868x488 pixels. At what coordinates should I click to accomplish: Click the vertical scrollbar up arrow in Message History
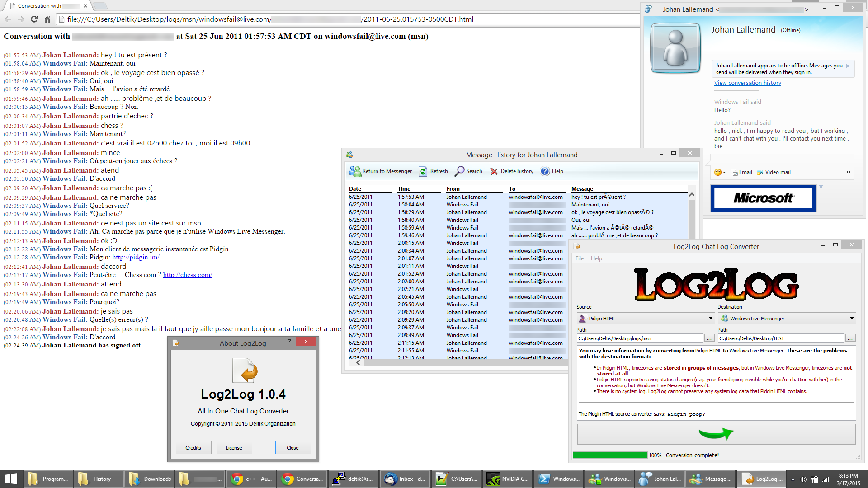pos(692,195)
